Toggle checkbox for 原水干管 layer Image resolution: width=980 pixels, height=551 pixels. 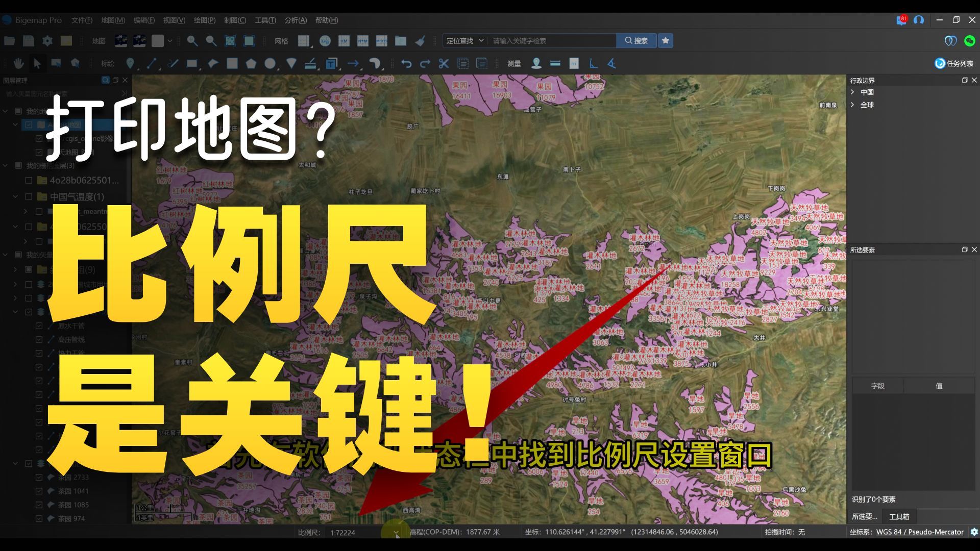click(39, 325)
